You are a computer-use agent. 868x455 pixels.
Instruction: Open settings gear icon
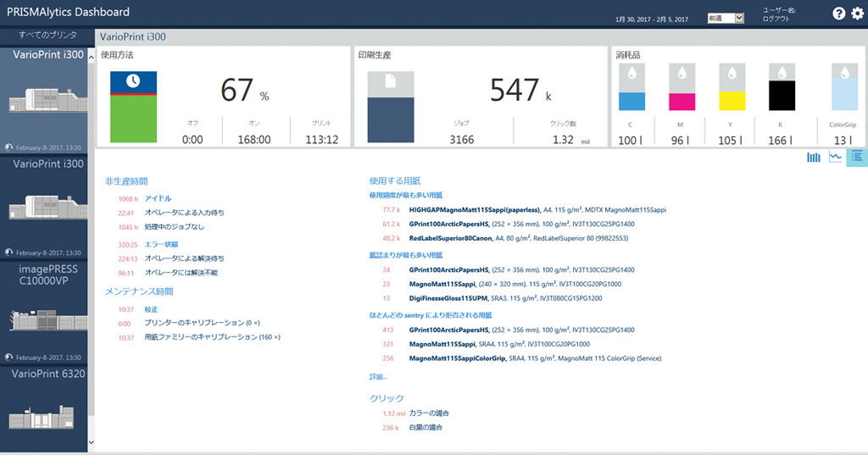(x=858, y=14)
